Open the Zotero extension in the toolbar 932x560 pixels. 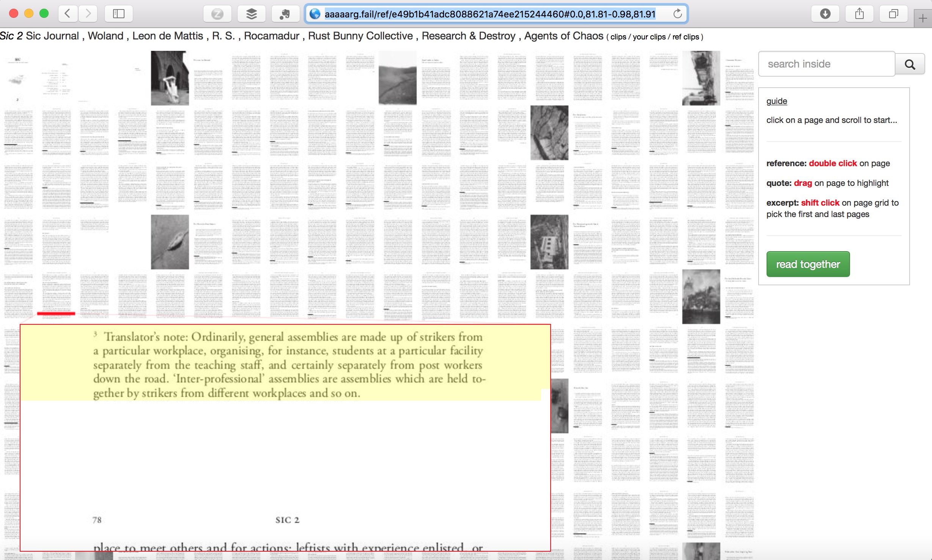pos(217,14)
